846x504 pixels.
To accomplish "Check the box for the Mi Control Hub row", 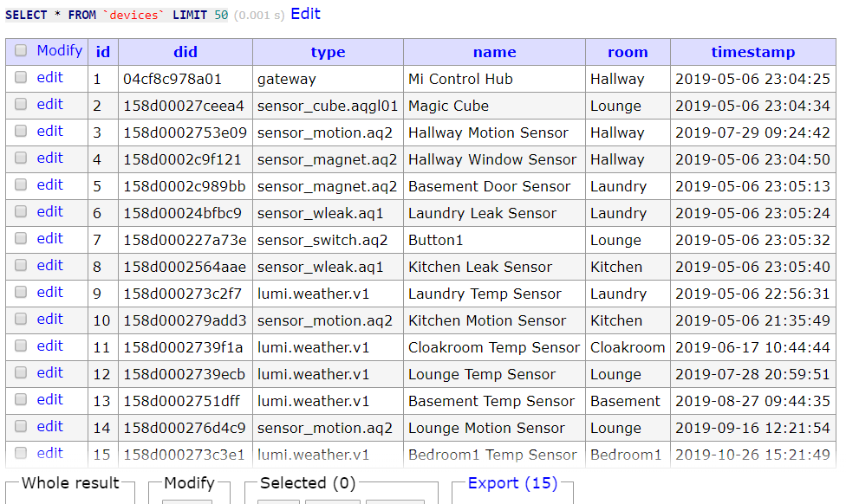I will point(21,78).
